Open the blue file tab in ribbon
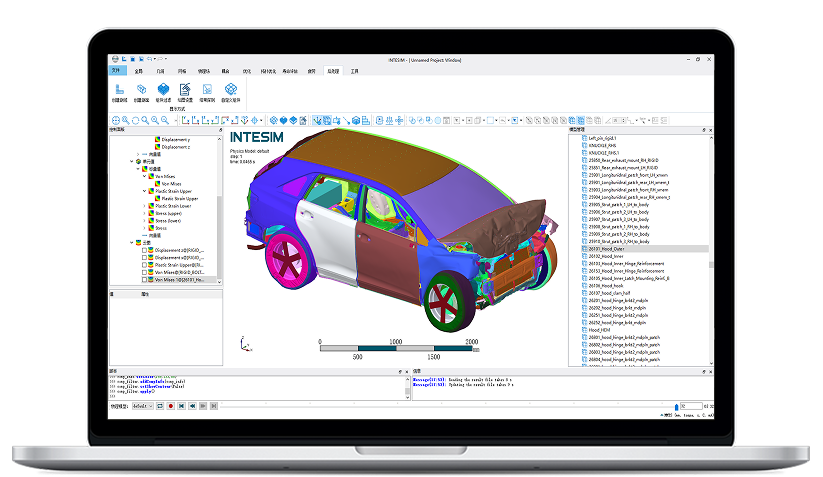 (x=115, y=72)
